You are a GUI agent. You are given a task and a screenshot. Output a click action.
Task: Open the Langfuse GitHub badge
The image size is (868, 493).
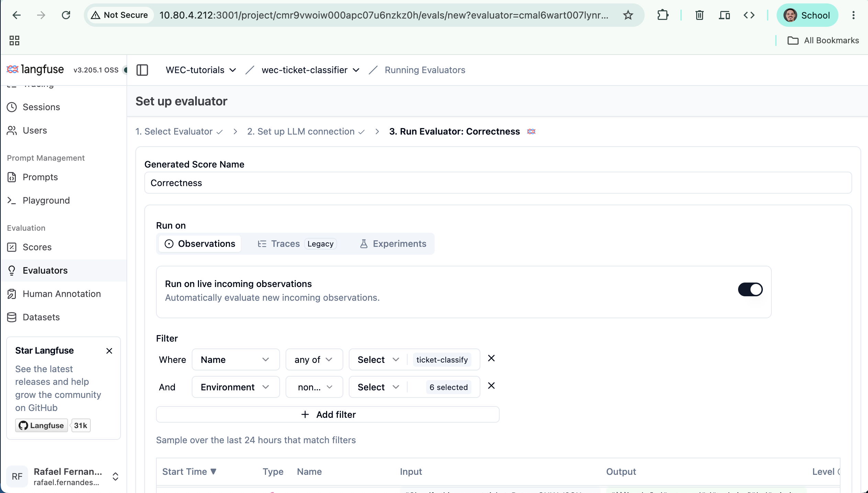[42, 425]
